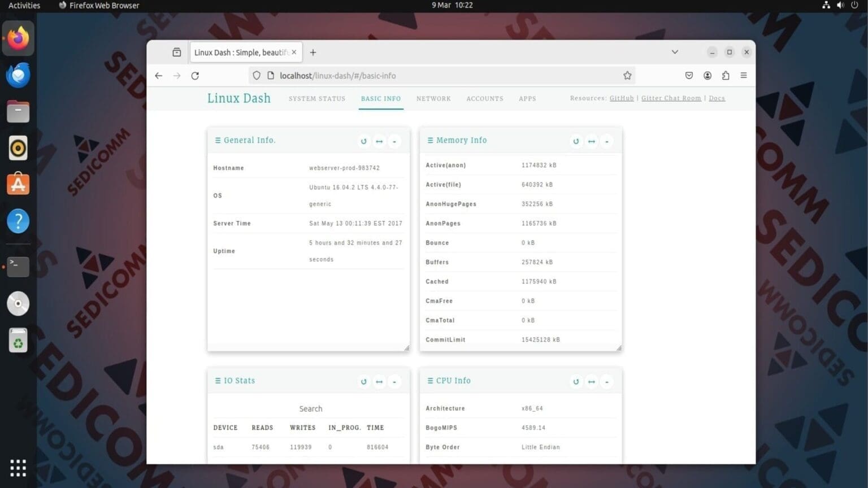Widen the Memory Info widget
The height and width of the screenshot is (488, 868).
pos(591,141)
